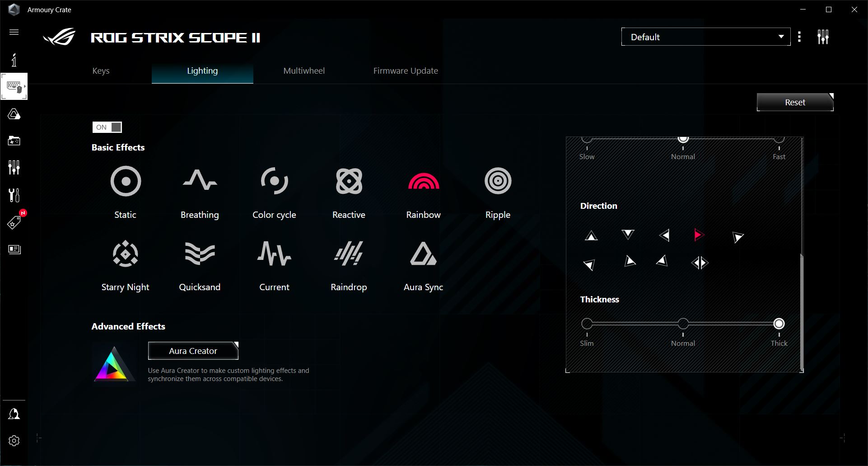This screenshot has height=466, width=868.
Task: Set Thickness slider to Slim
Action: pyautogui.click(x=587, y=324)
